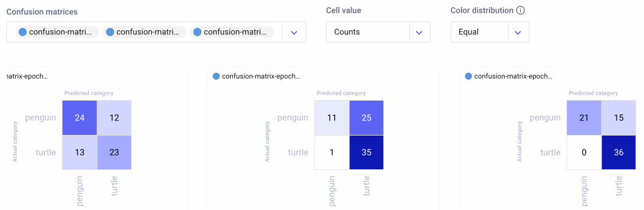Click the blue dot beside the right matrix title
Viewport: 644px width, 210px height.
468,76
